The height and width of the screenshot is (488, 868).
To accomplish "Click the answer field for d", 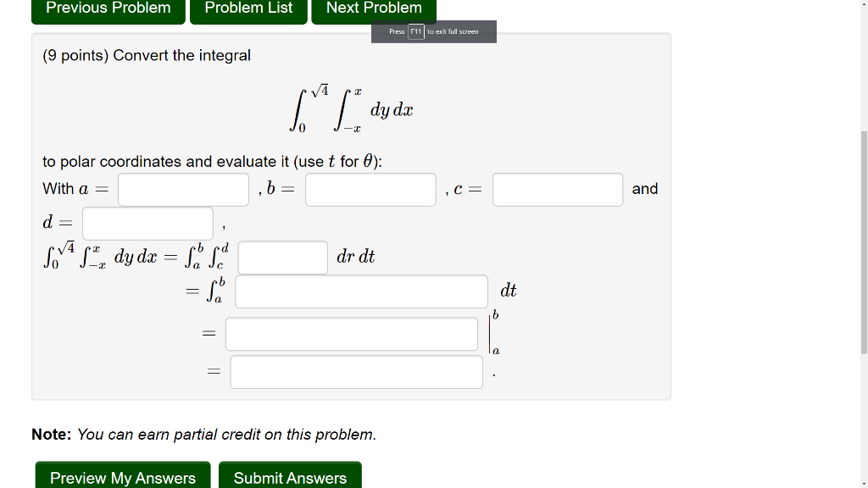I will [x=147, y=224].
